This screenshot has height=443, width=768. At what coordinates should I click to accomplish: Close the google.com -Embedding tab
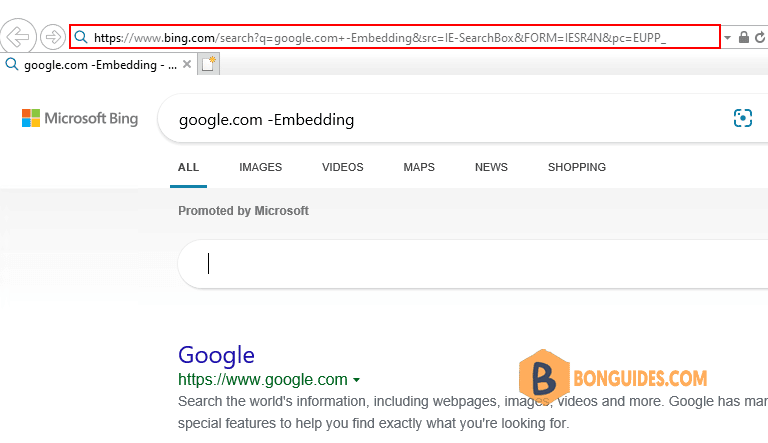tap(187, 64)
